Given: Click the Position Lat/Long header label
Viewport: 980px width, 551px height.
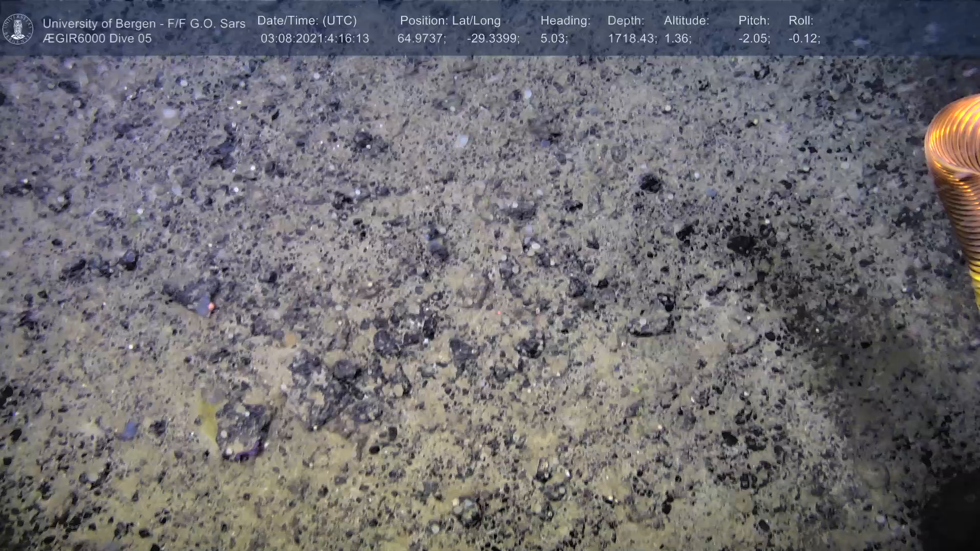Looking at the screenshot, I should (450, 21).
